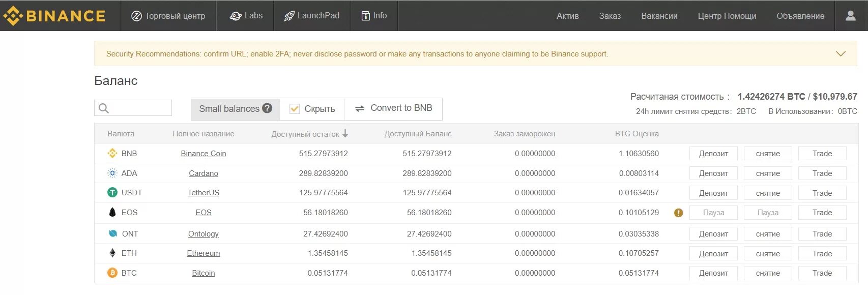Click the BTC Bitcoin coin icon
868x295 pixels.
point(112,273)
